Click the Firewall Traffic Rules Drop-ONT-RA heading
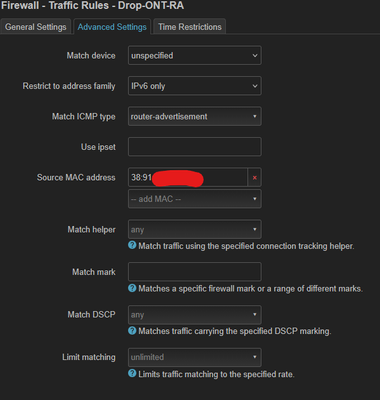 click(93, 6)
